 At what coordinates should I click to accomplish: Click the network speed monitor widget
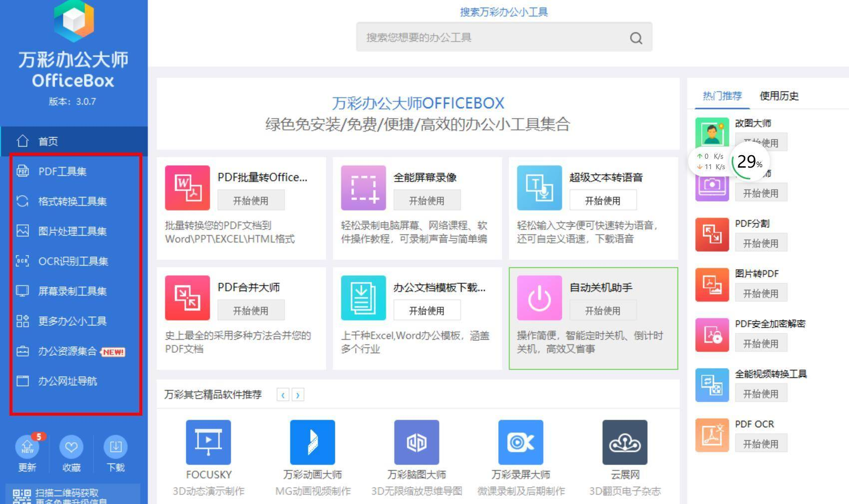[711, 162]
